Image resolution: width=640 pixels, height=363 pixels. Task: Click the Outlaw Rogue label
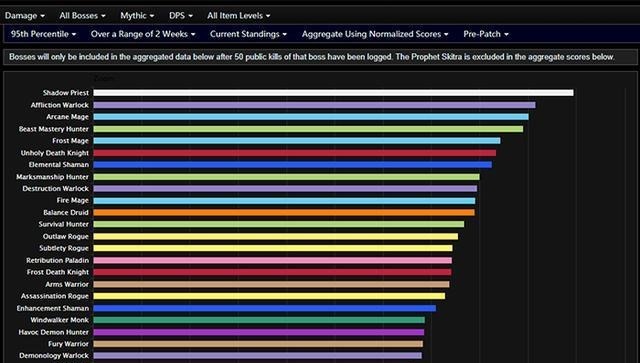pyautogui.click(x=65, y=236)
